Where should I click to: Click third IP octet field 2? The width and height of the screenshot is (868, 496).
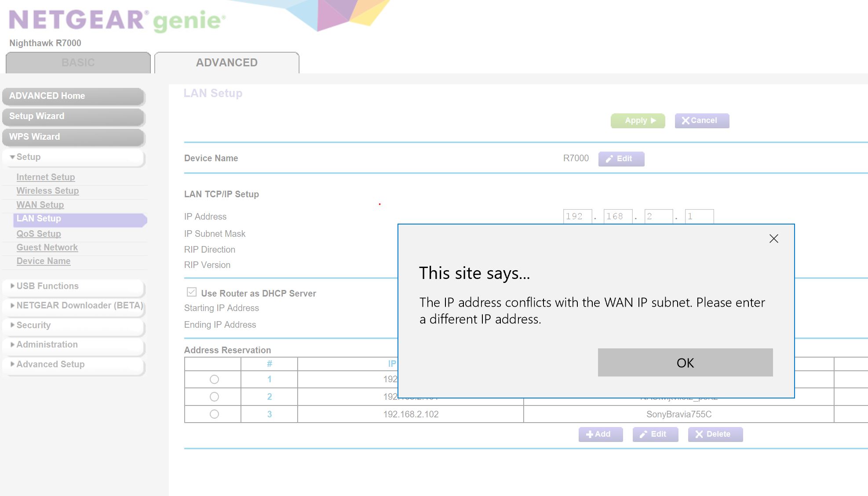[x=659, y=217]
